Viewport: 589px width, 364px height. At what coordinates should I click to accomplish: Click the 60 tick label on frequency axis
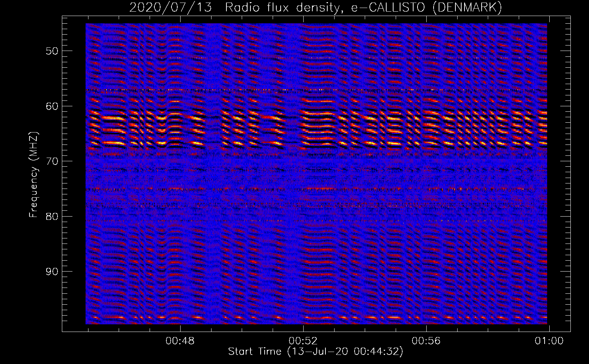(x=52, y=106)
